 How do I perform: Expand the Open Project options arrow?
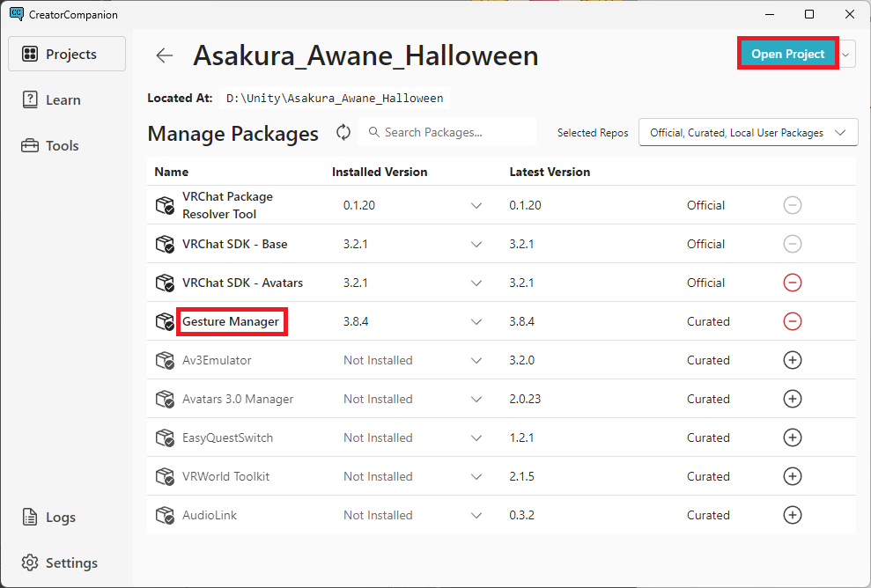click(846, 54)
